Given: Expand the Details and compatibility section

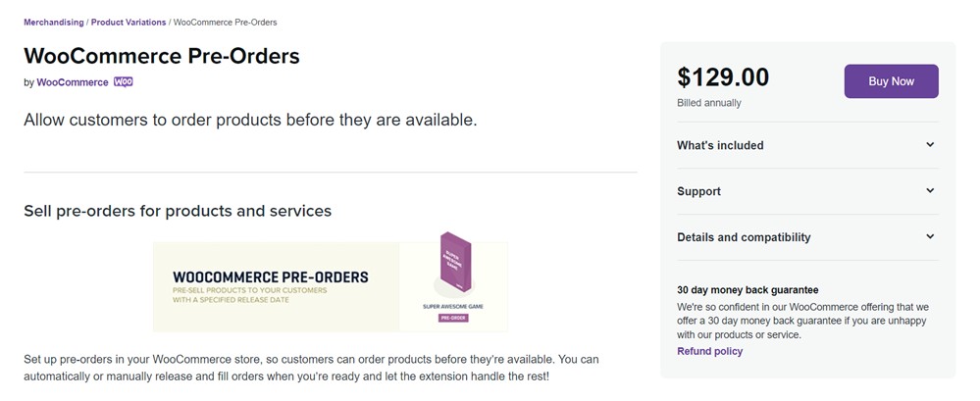Looking at the screenshot, I should (x=744, y=237).
